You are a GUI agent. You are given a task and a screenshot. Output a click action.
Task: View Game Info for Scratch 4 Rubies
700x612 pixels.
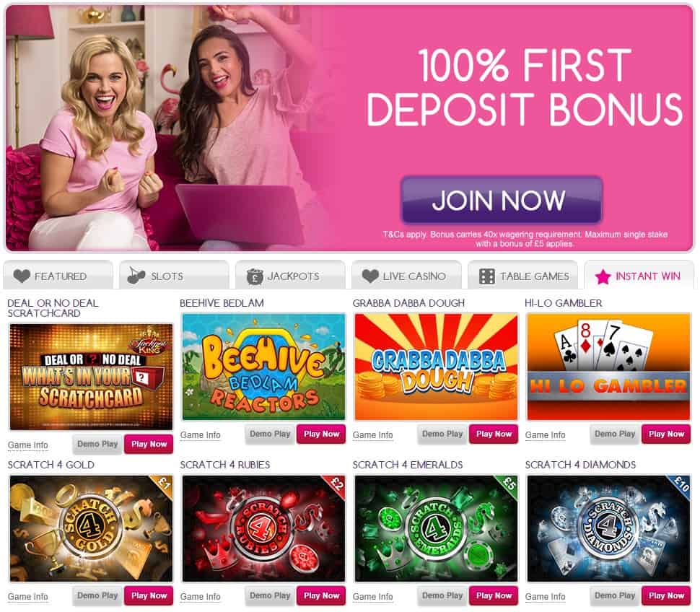point(201,596)
